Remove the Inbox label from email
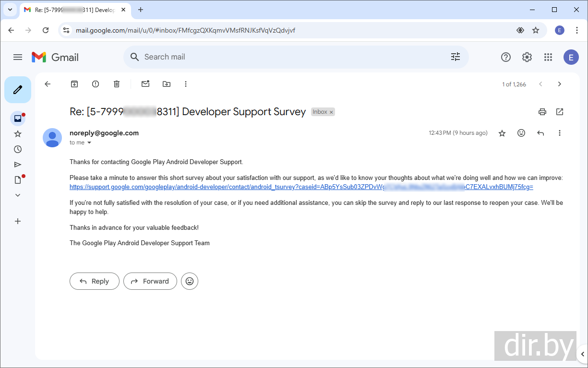Viewport: 588px width, 368px height. click(331, 112)
